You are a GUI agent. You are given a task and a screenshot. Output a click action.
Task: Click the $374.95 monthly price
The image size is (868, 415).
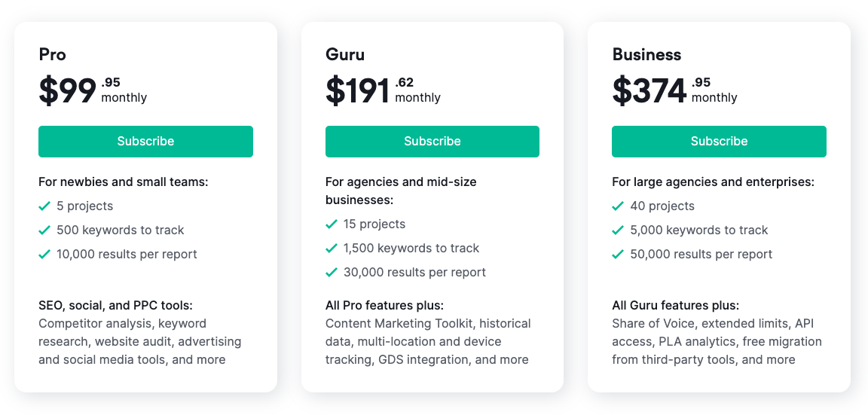point(675,90)
